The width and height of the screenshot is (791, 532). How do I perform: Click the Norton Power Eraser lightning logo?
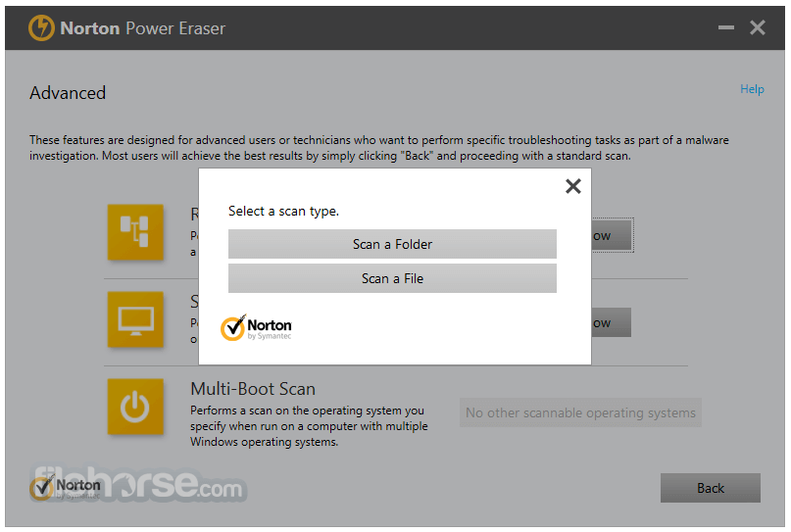click(41, 27)
